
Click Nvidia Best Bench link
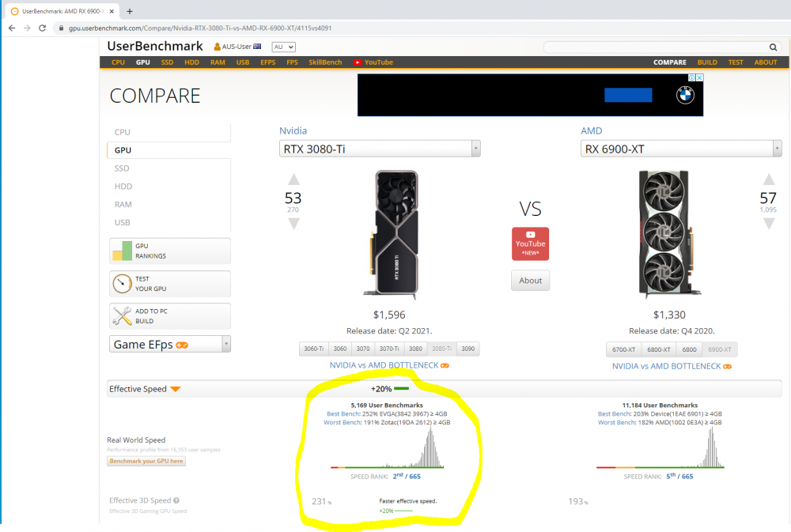click(x=343, y=414)
